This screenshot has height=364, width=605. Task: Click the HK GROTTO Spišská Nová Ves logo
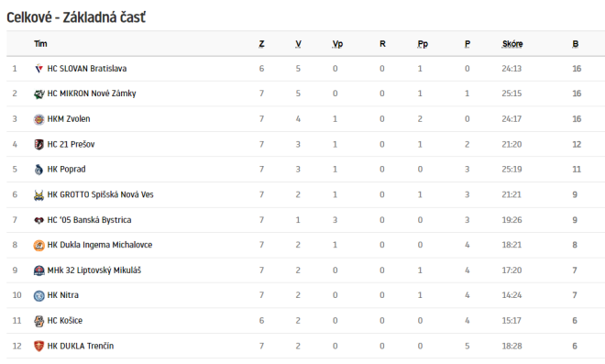click(38, 195)
